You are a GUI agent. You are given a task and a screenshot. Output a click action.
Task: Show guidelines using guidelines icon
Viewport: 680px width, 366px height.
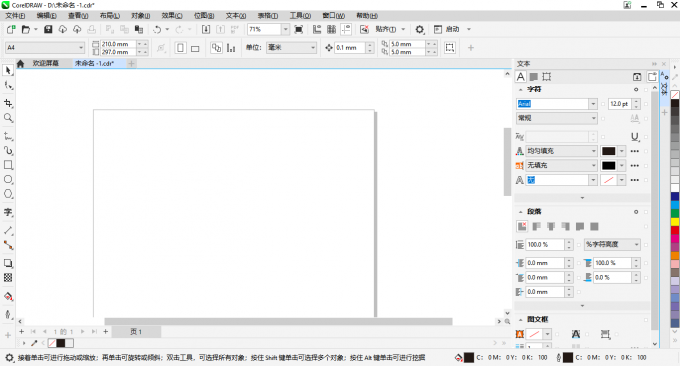[x=346, y=29]
